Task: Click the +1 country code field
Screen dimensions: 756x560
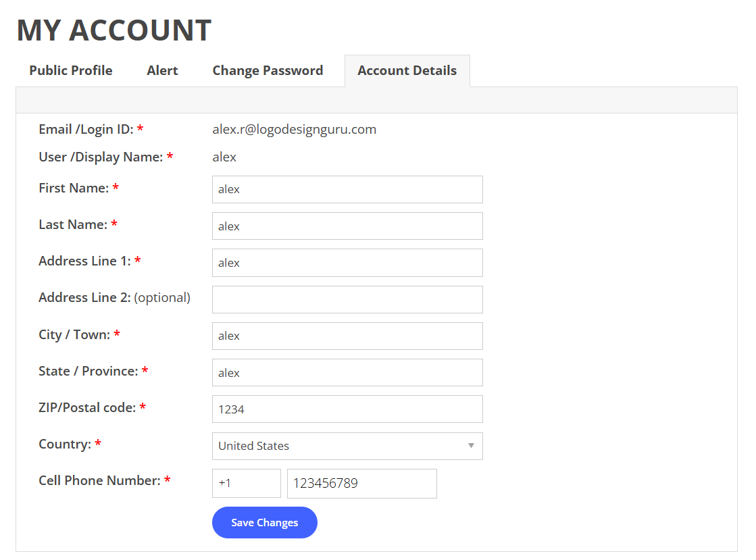Action: tap(247, 484)
